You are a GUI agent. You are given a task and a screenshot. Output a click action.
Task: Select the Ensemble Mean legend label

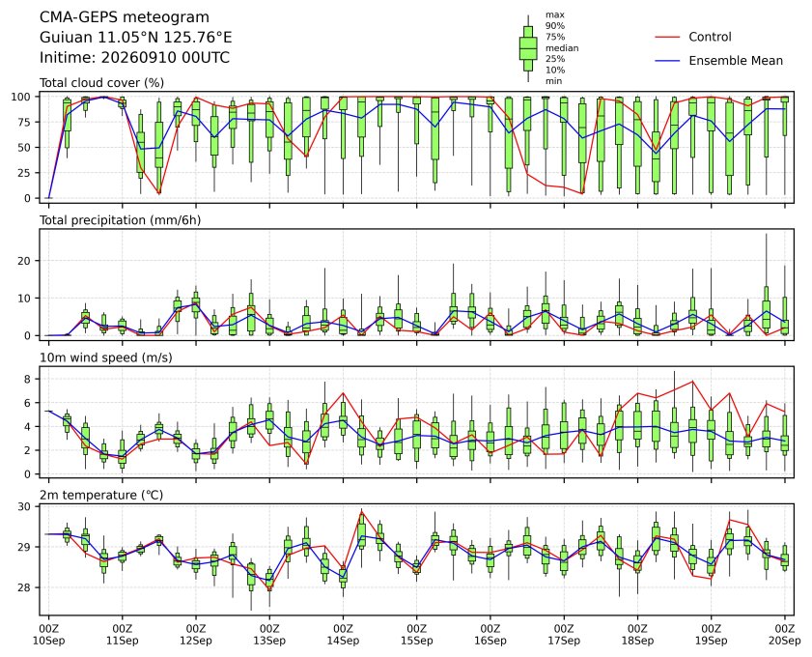[736, 61]
